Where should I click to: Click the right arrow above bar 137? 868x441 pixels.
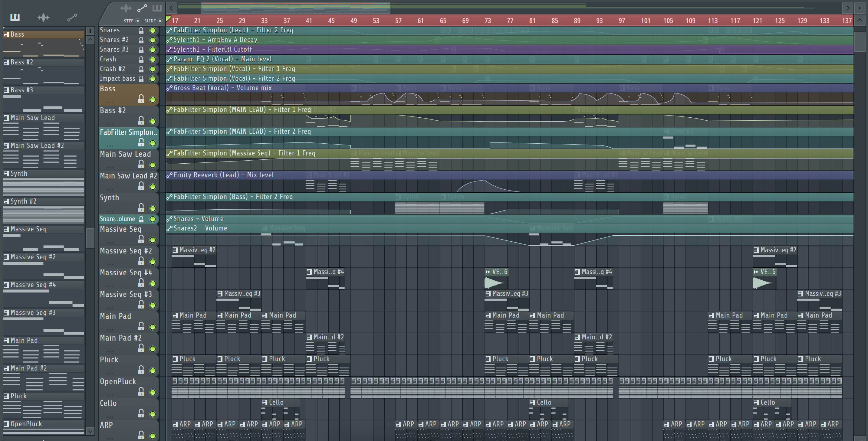pos(848,8)
